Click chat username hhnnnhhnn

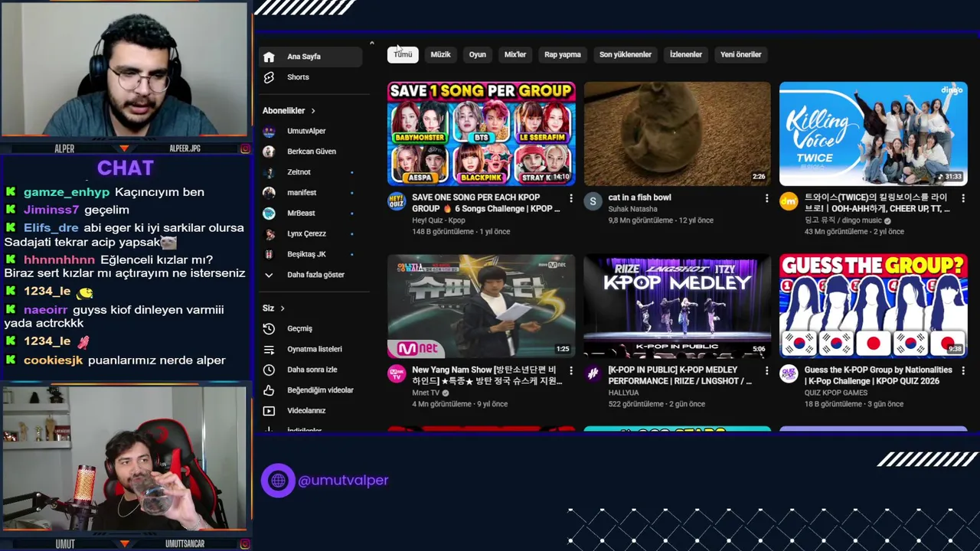coord(59,259)
